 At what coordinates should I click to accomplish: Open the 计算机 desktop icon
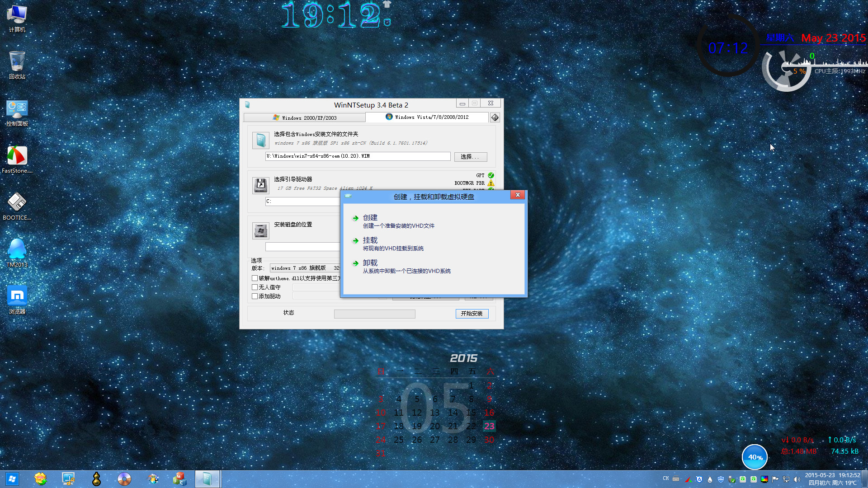point(17,19)
